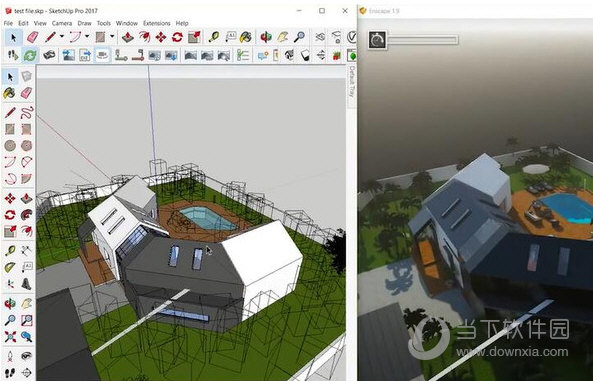Click the Previous view tool
Viewport: 593px width, 381px height.
click(26, 336)
